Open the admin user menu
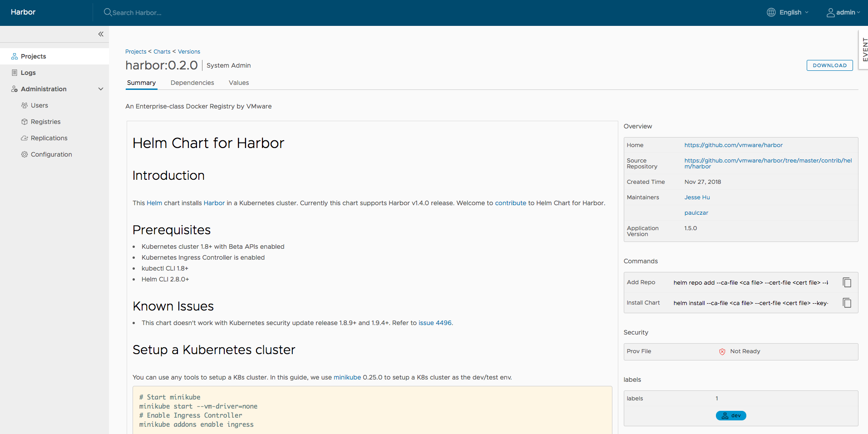Screen dimensions: 868x434 point(843,12)
